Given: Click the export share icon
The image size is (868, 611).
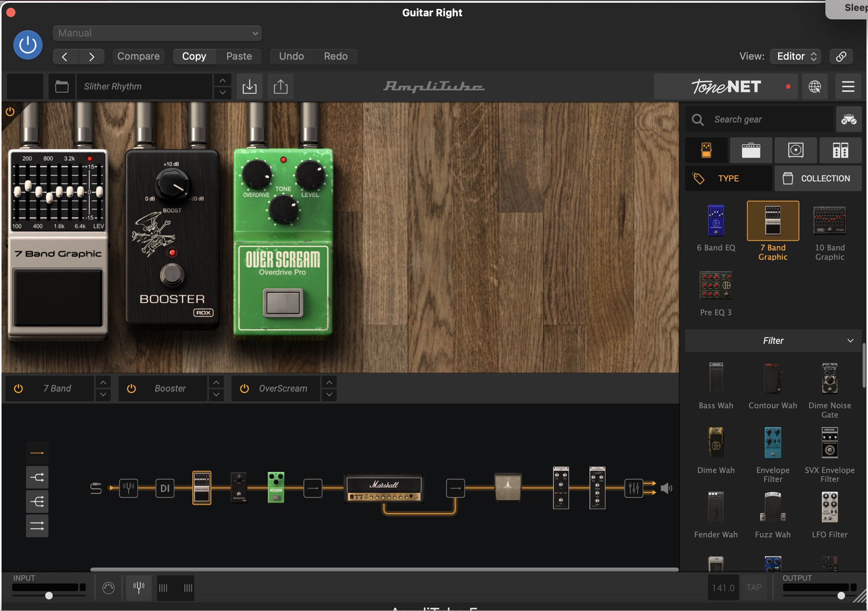Looking at the screenshot, I should pyautogui.click(x=281, y=86).
